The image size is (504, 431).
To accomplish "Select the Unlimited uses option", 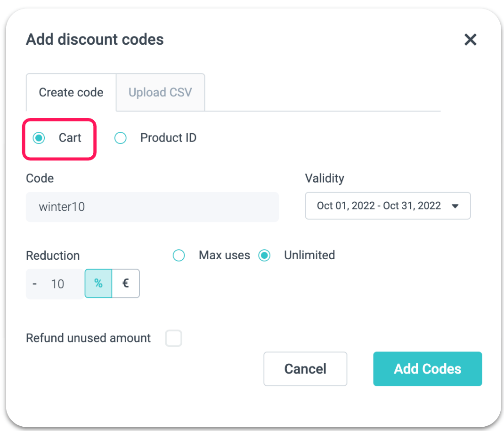I will pyautogui.click(x=264, y=255).
